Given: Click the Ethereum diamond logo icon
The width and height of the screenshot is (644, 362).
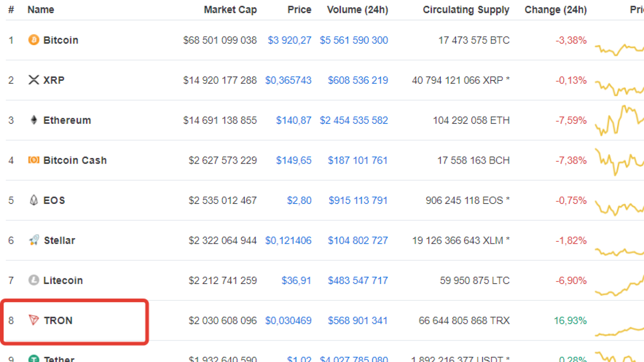Looking at the screenshot, I should 34,120.
